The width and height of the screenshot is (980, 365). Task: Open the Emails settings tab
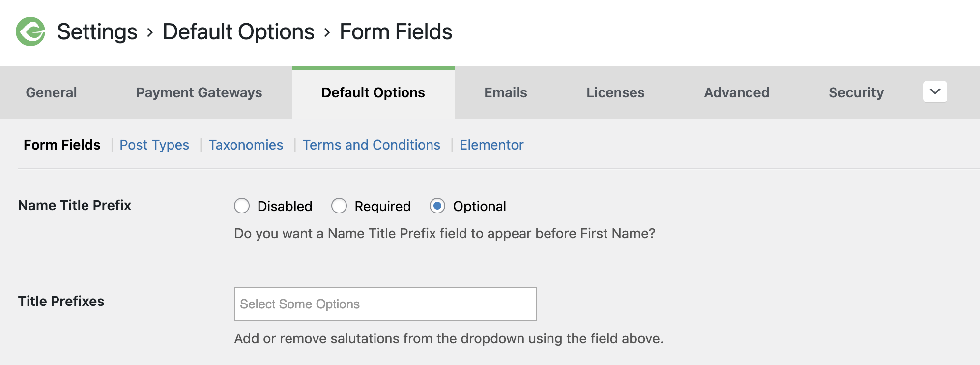(x=505, y=92)
